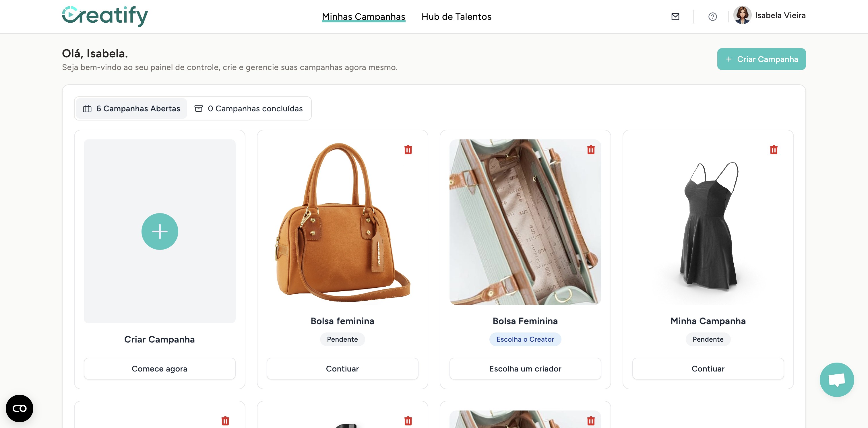Click trash icon on second-row third card
Image resolution: width=868 pixels, height=428 pixels.
point(591,421)
